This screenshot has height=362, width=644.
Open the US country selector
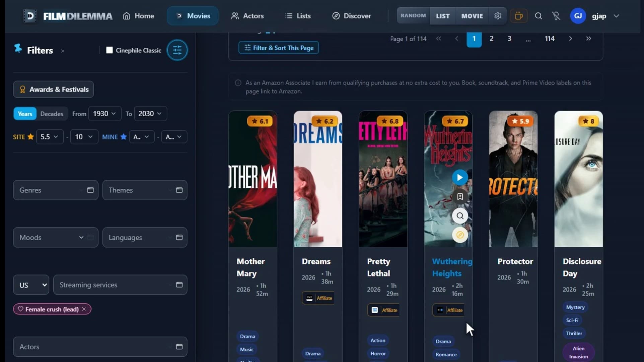[31, 285]
